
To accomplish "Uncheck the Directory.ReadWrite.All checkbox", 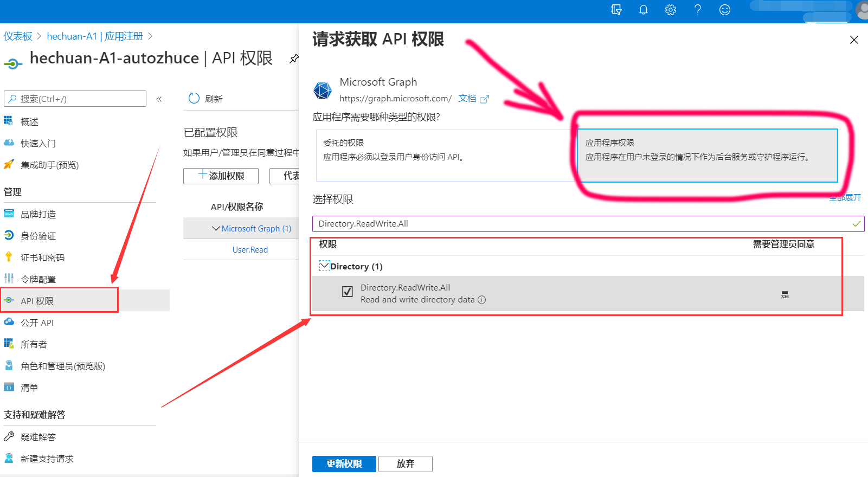I will (348, 292).
